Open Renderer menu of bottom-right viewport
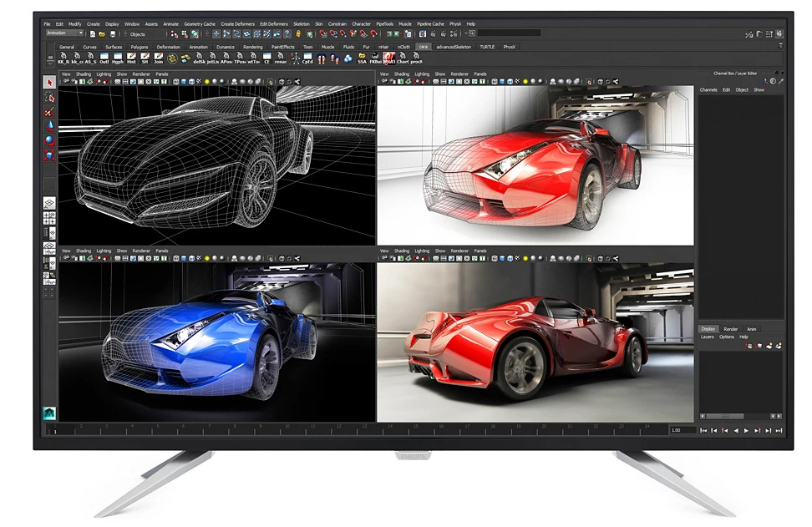This screenshot has width=812, height=527. click(x=459, y=251)
